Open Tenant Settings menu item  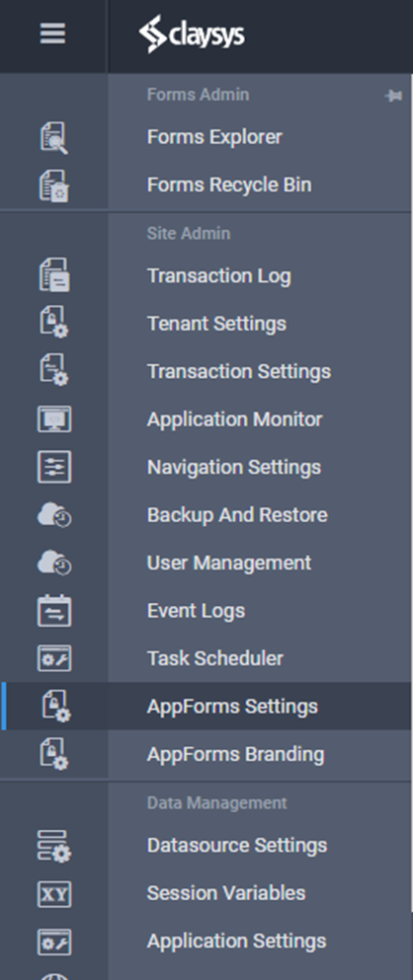pos(216,324)
